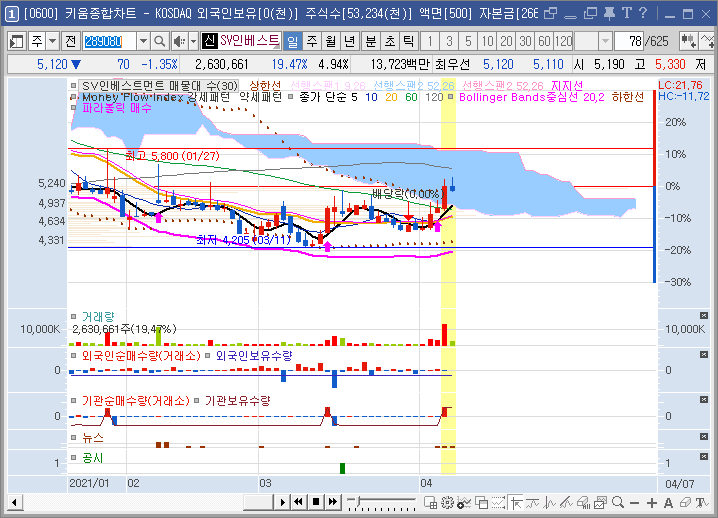The height and width of the screenshot is (518, 718).
Task: Click the 전 button
Action: (x=71, y=42)
